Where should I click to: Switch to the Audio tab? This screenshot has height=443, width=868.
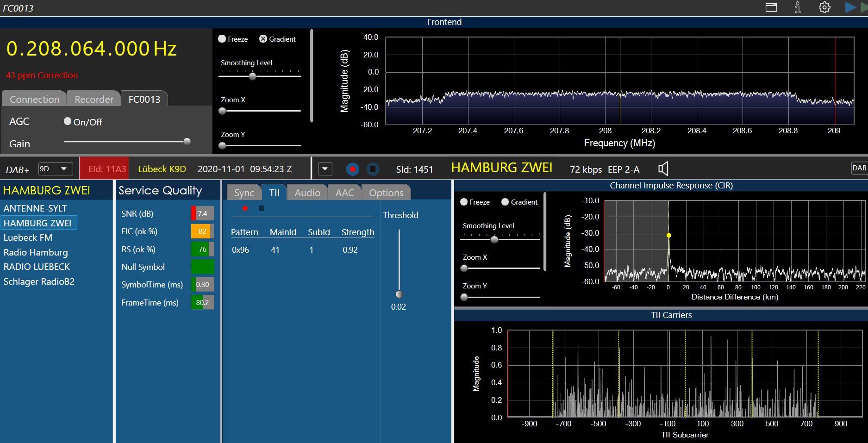coord(307,193)
